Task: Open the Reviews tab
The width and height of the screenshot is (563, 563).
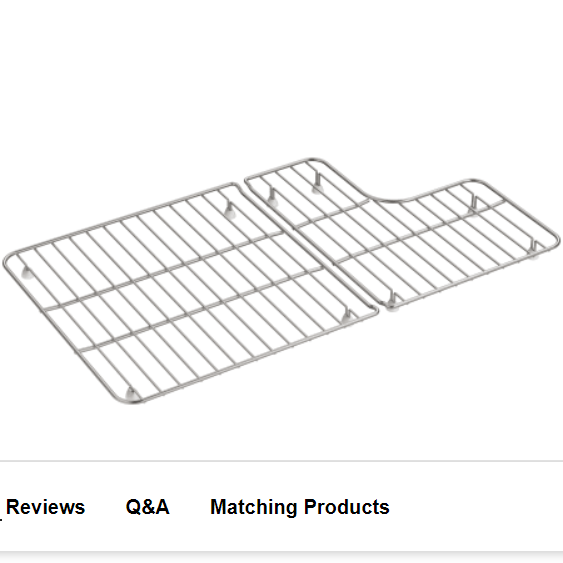Action: point(45,507)
